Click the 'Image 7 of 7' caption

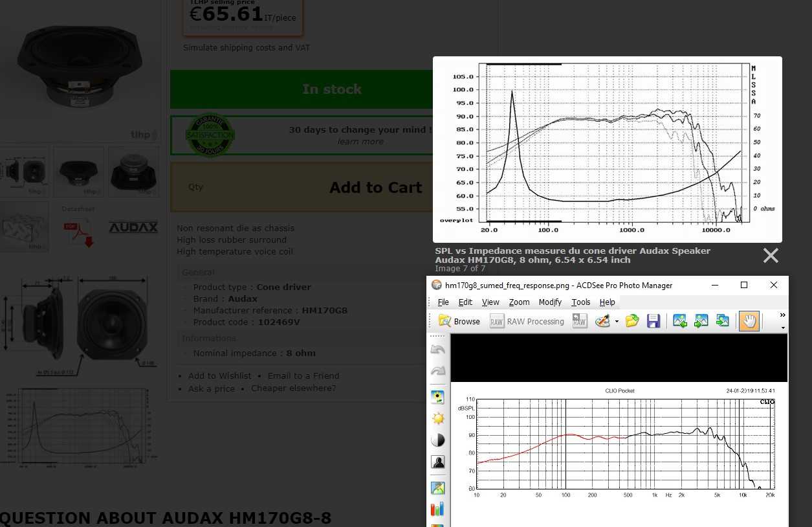point(460,269)
